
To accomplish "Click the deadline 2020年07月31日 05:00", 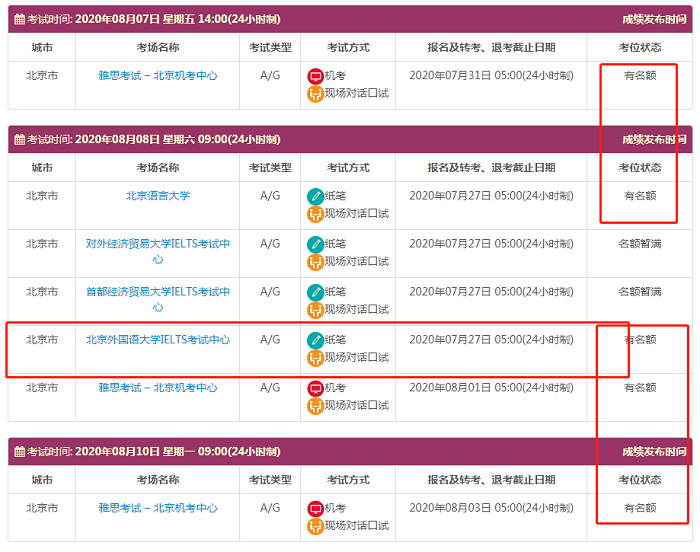I will [491, 75].
